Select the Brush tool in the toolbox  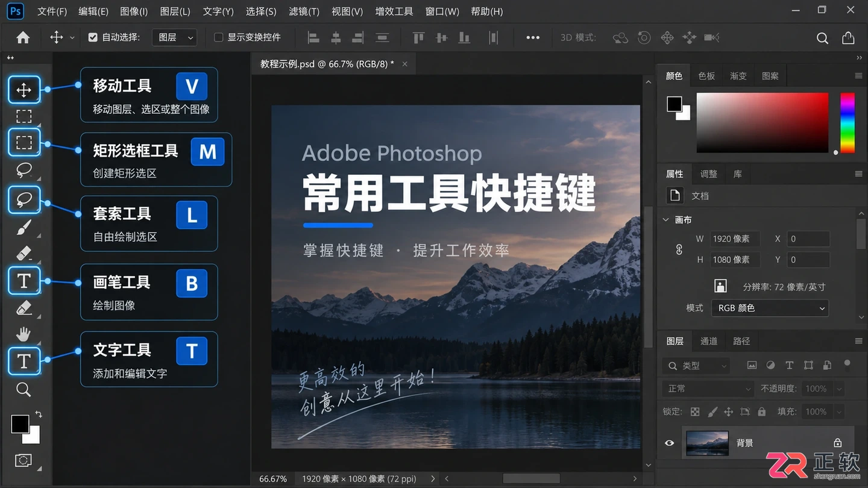[x=24, y=227]
